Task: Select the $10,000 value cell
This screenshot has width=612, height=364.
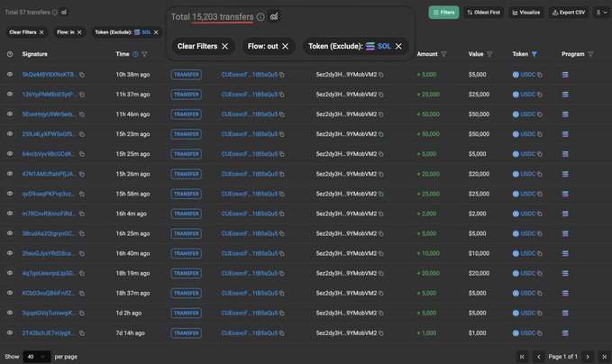Action: [479, 253]
